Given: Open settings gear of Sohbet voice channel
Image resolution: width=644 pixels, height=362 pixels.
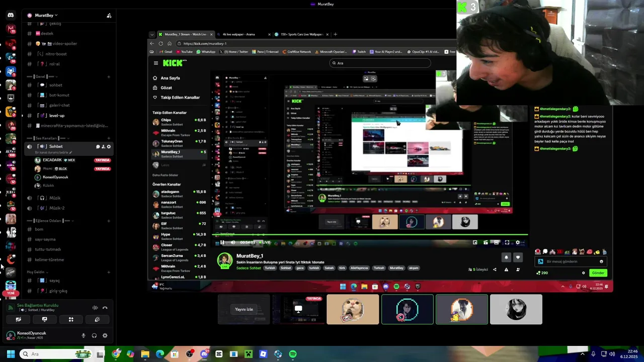Looking at the screenshot, I should coord(109,146).
